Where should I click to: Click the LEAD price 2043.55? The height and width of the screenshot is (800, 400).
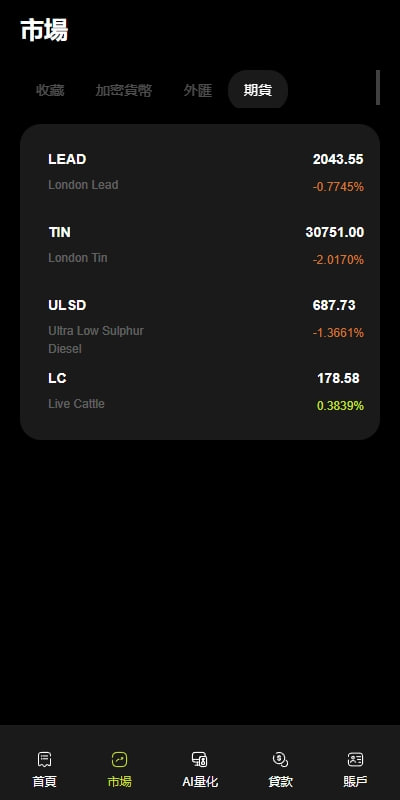[338, 159]
